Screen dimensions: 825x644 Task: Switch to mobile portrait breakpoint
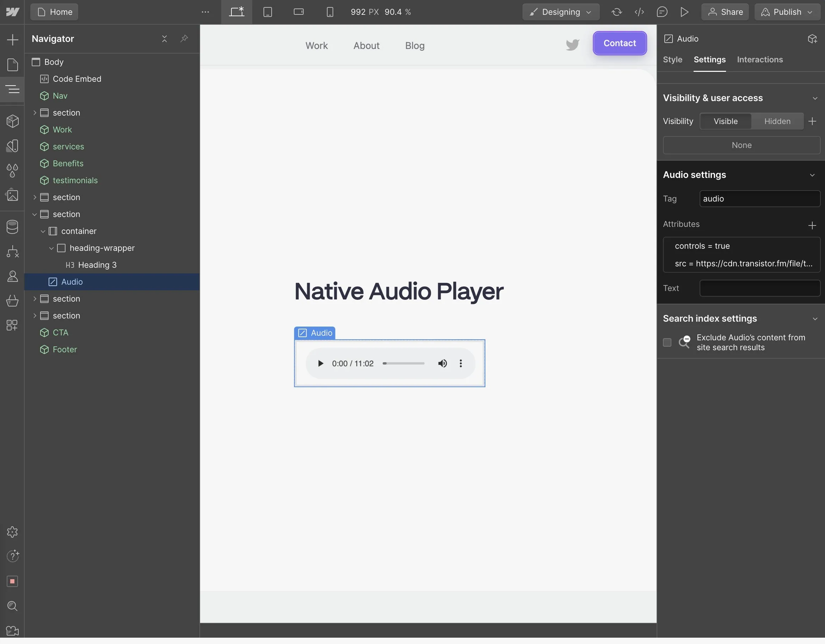[x=330, y=12]
